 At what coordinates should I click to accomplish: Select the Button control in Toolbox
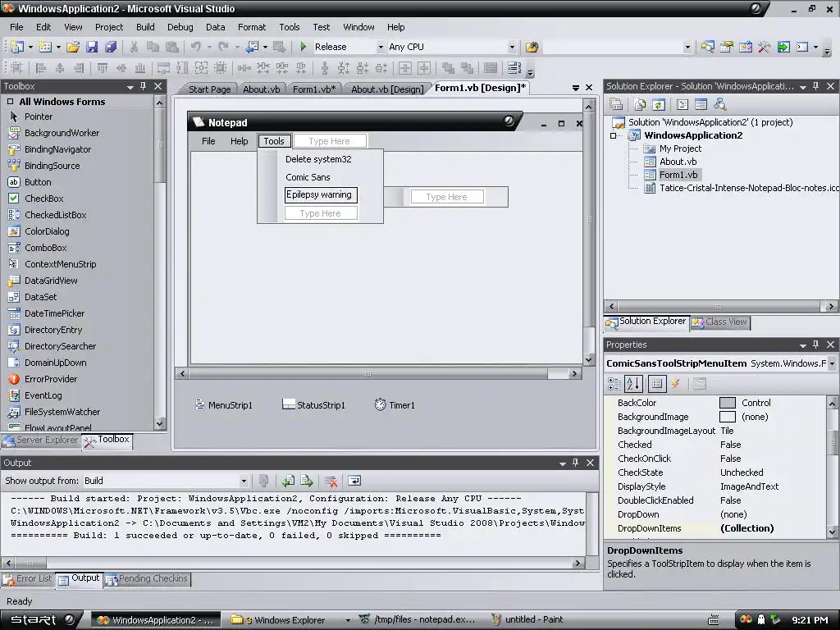(x=38, y=182)
